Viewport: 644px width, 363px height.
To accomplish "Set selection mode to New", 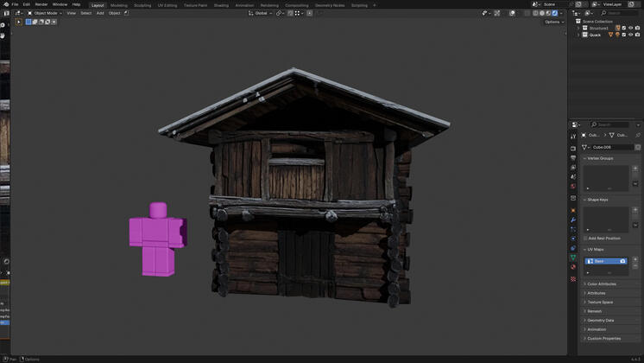I will [x=28, y=22].
